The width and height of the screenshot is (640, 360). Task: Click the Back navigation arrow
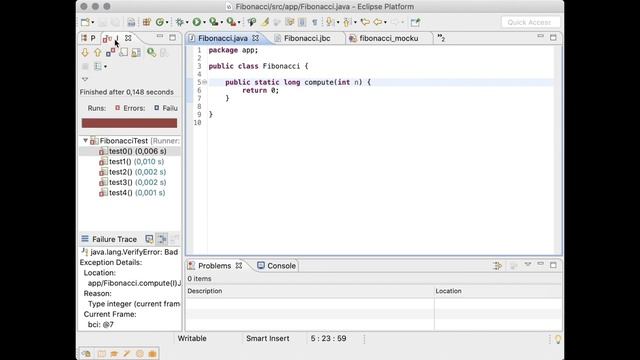(378, 22)
